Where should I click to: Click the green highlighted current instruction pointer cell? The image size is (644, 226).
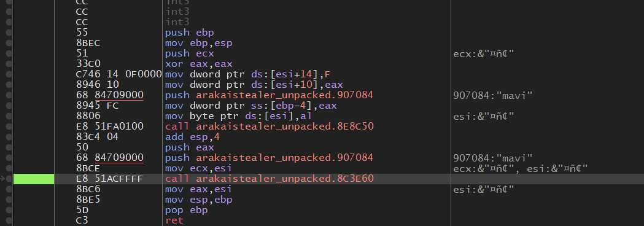click(34, 179)
